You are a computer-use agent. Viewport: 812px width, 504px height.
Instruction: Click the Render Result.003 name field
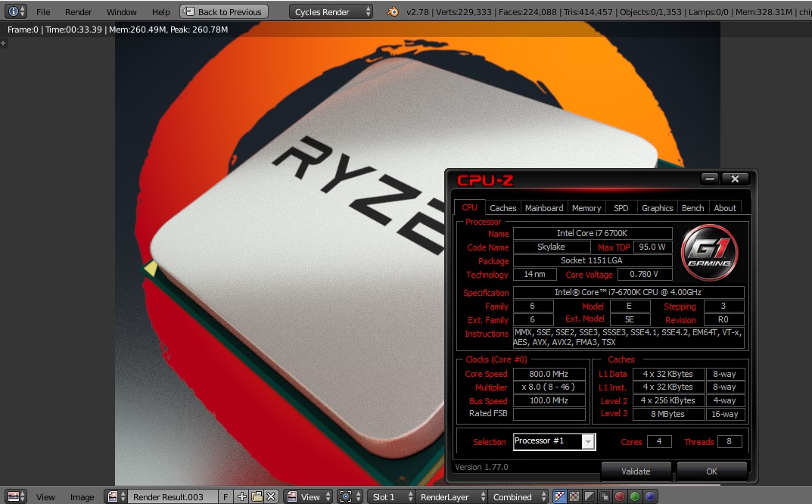[173, 496]
